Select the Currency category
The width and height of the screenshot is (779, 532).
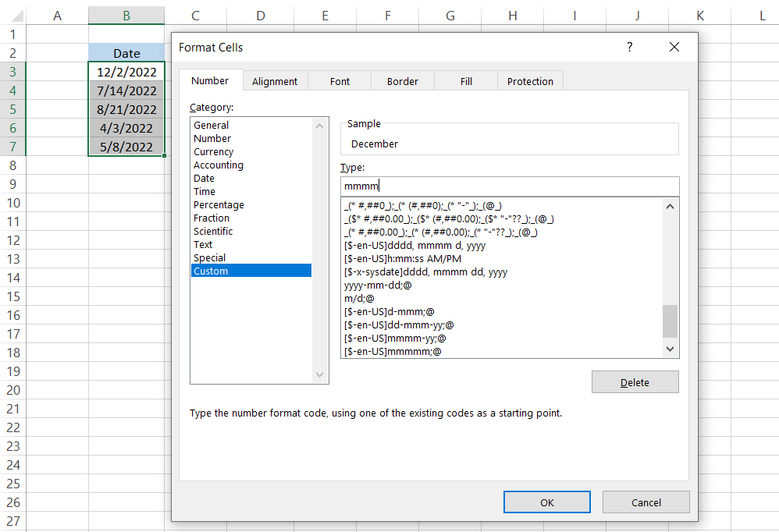pyautogui.click(x=213, y=152)
